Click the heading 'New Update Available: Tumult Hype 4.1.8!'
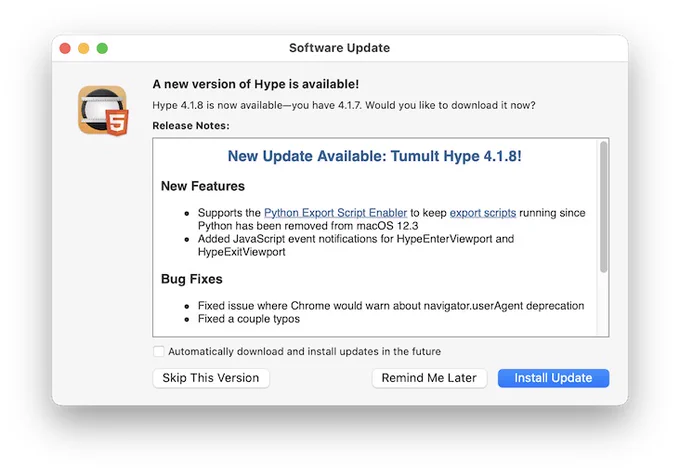Screen dimensions: 680x474 pos(374,156)
